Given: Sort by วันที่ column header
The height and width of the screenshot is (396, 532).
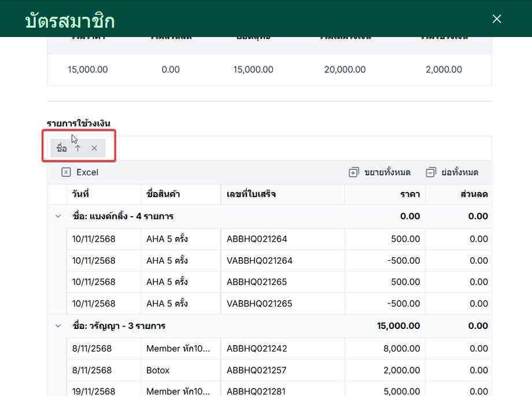Looking at the screenshot, I should point(80,194).
